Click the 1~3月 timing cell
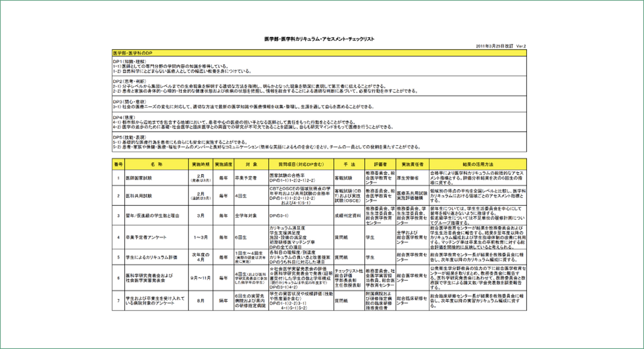Image resolution: width=644 pixels, height=349 pixels. (201, 237)
